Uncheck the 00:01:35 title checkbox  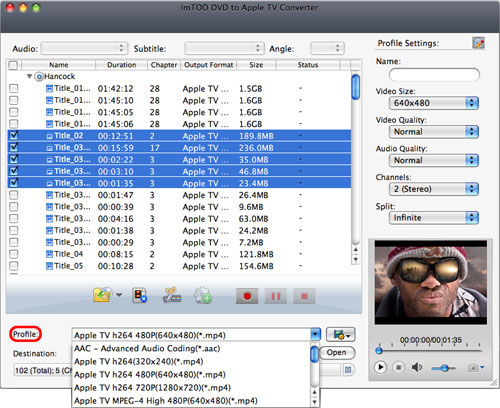coord(14,183)
